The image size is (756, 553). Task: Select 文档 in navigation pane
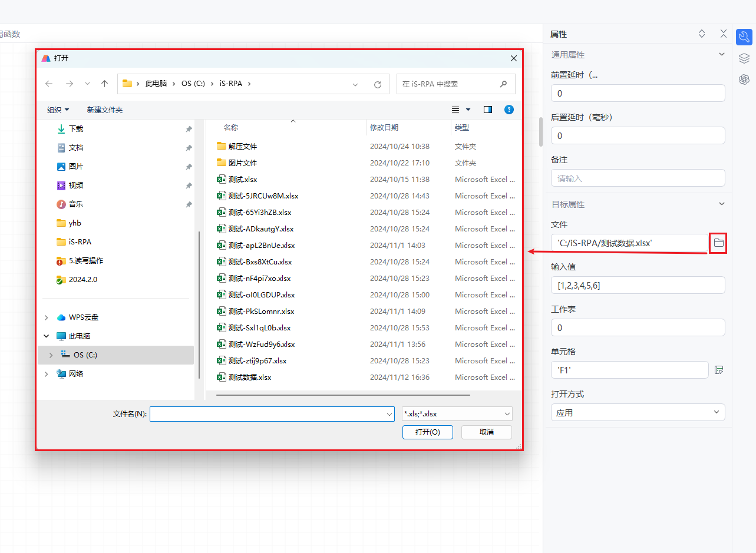pyautogui.click(x=76, y=147)
